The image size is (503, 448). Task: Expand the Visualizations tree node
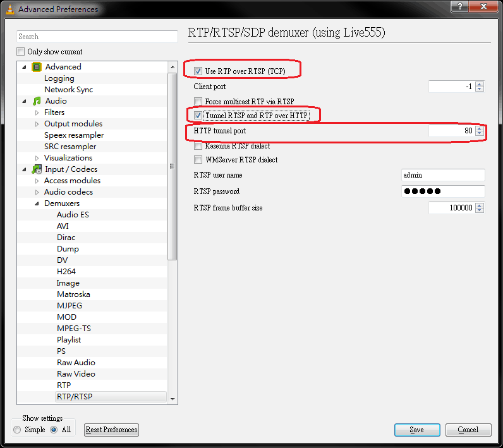[37, 158]
